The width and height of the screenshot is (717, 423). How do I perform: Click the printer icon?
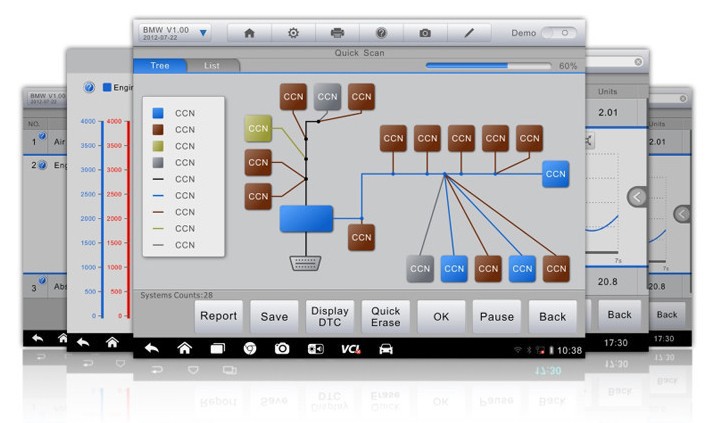tap(337, 33)
